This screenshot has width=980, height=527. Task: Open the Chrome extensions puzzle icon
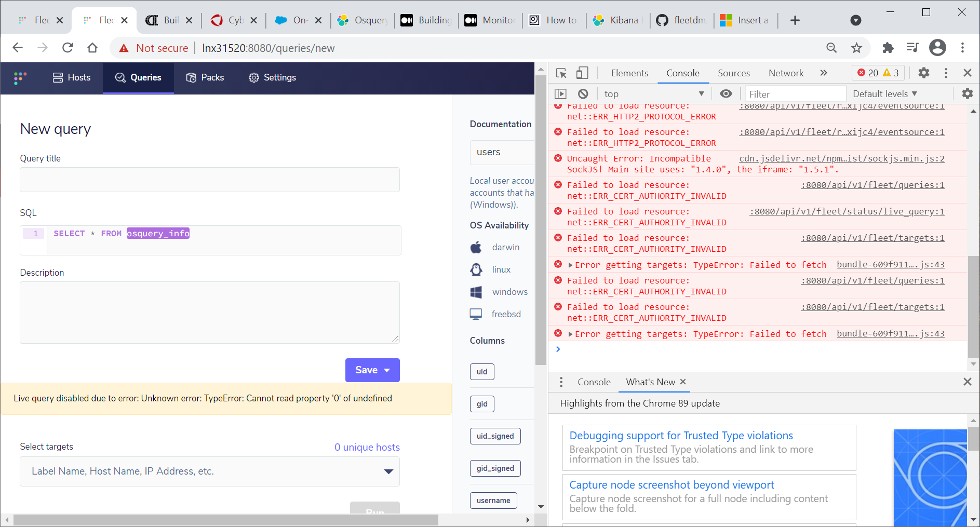pos(888,48)
